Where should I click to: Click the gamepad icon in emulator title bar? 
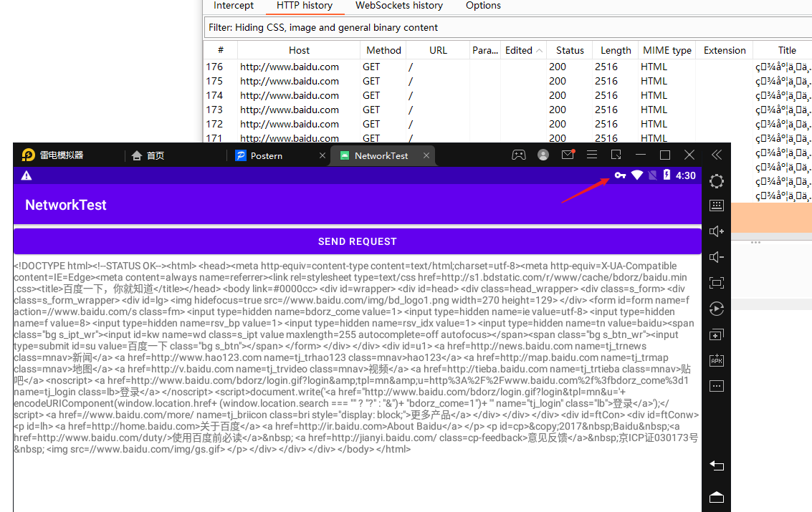click(x=518, y=155)
